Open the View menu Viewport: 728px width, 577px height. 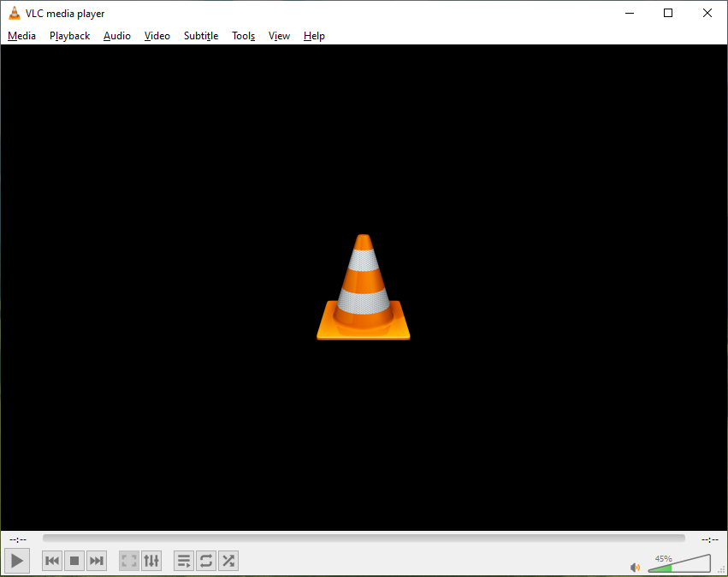point(279,36)
